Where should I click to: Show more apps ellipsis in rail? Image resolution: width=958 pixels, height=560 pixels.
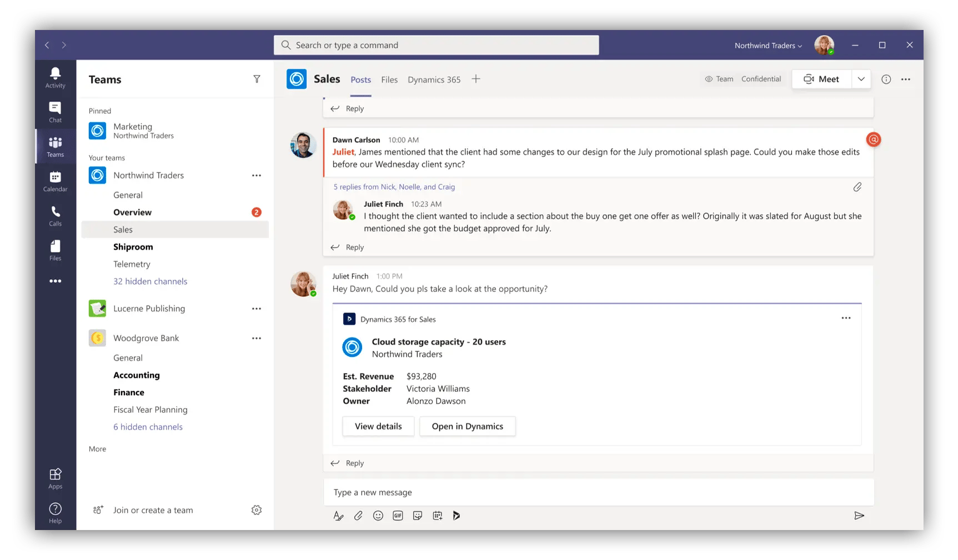pos(55,281)
